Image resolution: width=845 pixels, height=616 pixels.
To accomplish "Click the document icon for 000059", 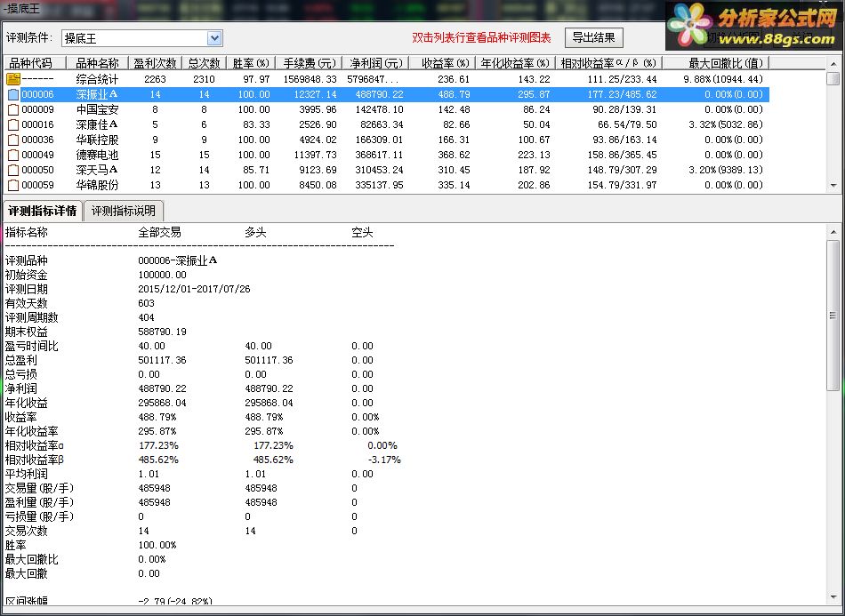I will click(13, 185).
